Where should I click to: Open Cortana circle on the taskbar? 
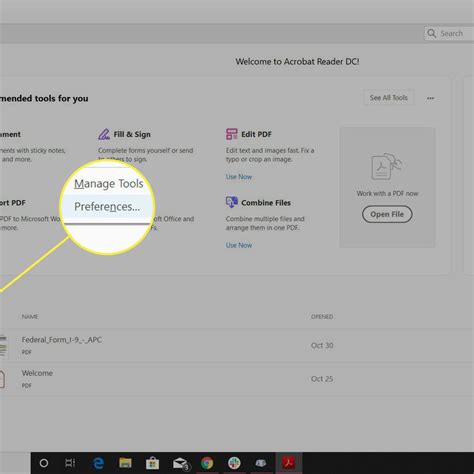(x=44, y=463)
